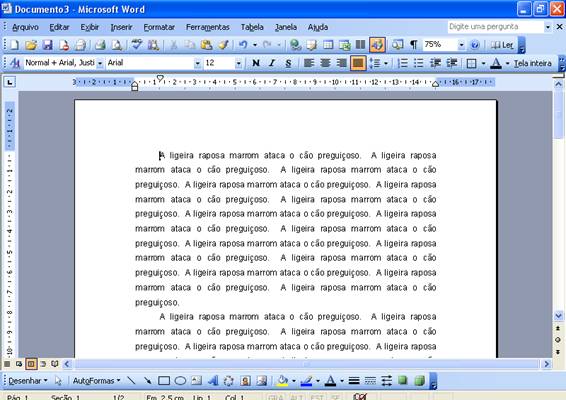This screenshot has height=400, width=566.
Task: Click the Tela inteira button
Action: tap(533, 63)
